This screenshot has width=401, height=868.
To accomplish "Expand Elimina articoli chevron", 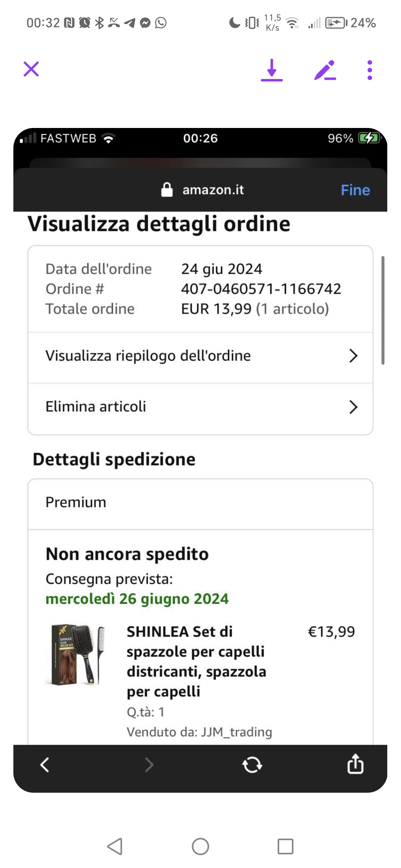I will tap(353, 407).
